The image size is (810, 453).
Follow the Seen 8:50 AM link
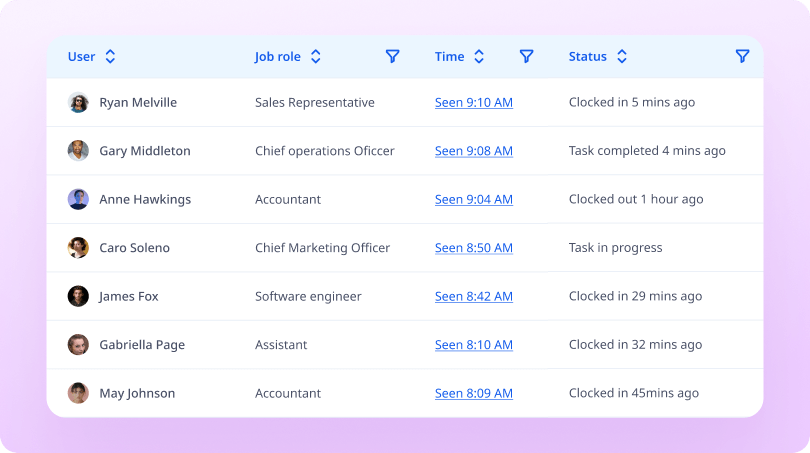pos(473,248)
